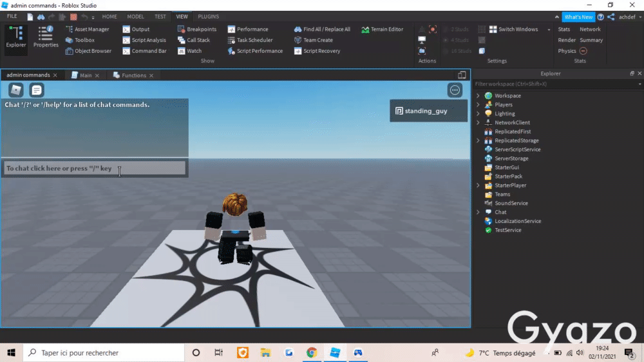Open the Asset Manager
644x362 pixels.
[x=87, y=29]
